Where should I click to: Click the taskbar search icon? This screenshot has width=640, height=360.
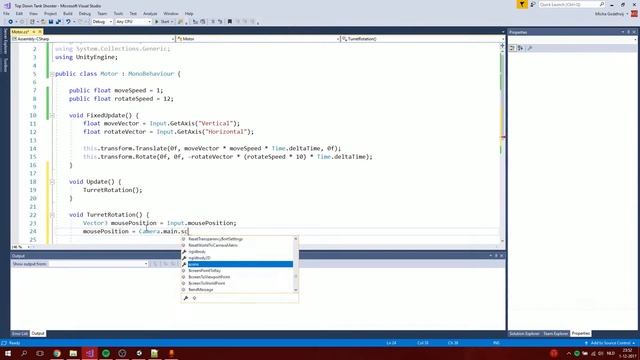24,353
